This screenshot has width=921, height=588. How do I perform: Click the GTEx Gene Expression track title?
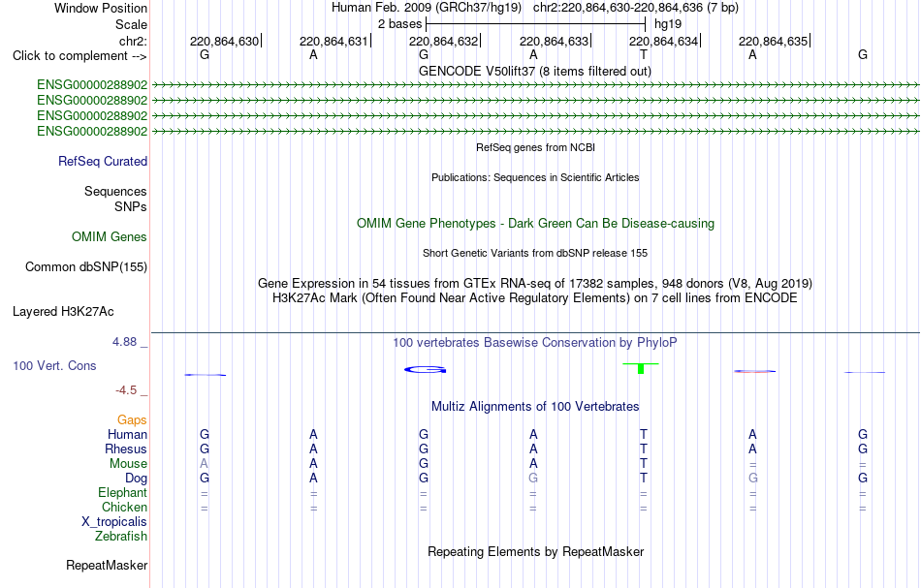point(535,284)
